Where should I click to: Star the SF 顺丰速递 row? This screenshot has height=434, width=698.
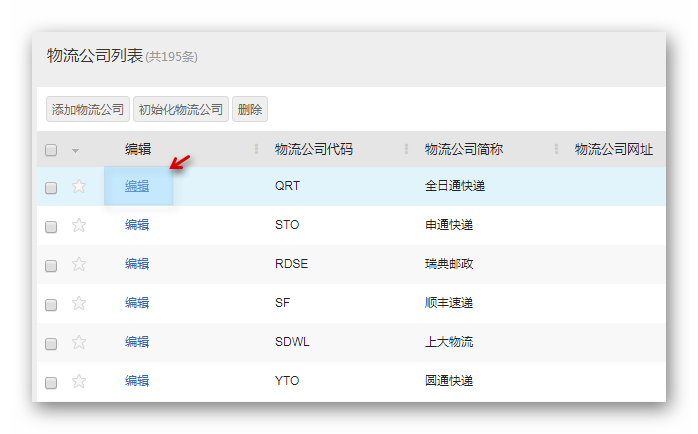point(79,303)
